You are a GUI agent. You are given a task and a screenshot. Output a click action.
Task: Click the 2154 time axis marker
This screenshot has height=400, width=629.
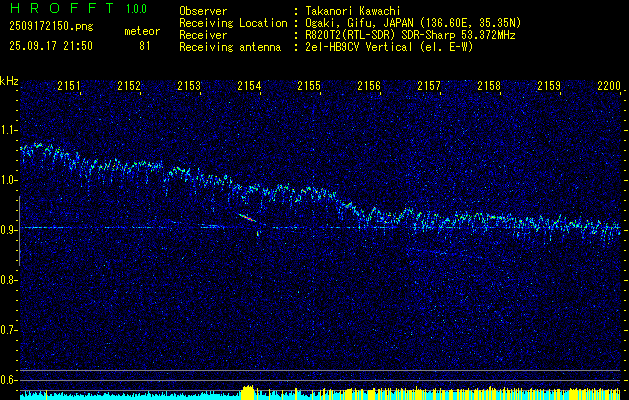[249, 87]
